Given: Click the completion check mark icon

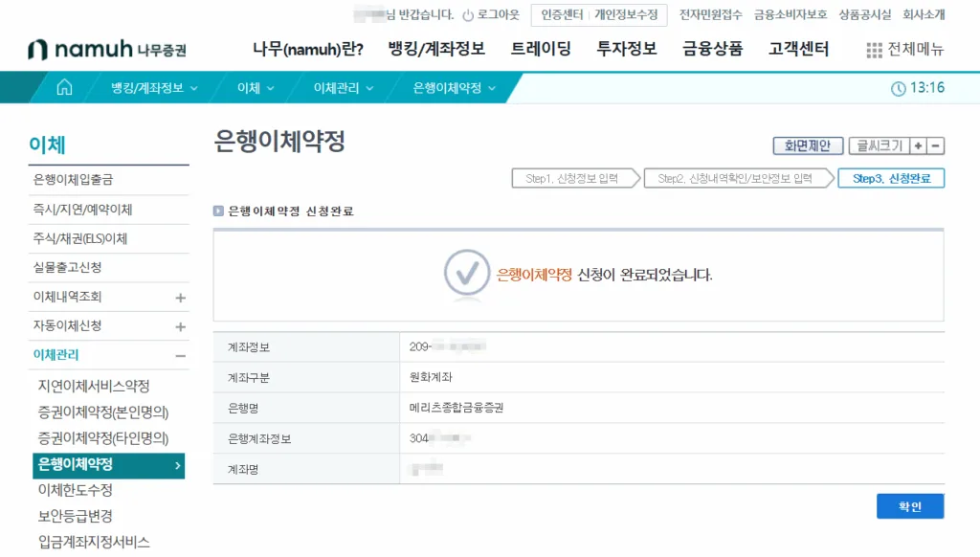Looking at the screenshot, I should pyautogui.click(x=467, y=273).
